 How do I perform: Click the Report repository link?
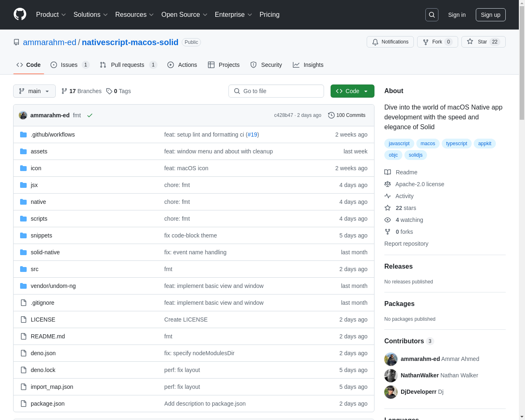(406, 244)
